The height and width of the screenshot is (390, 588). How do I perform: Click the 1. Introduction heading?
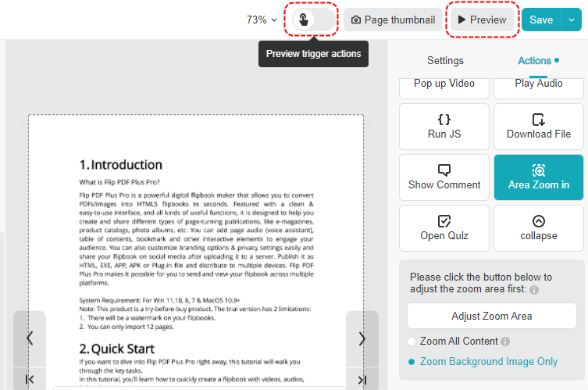point(121,165)
